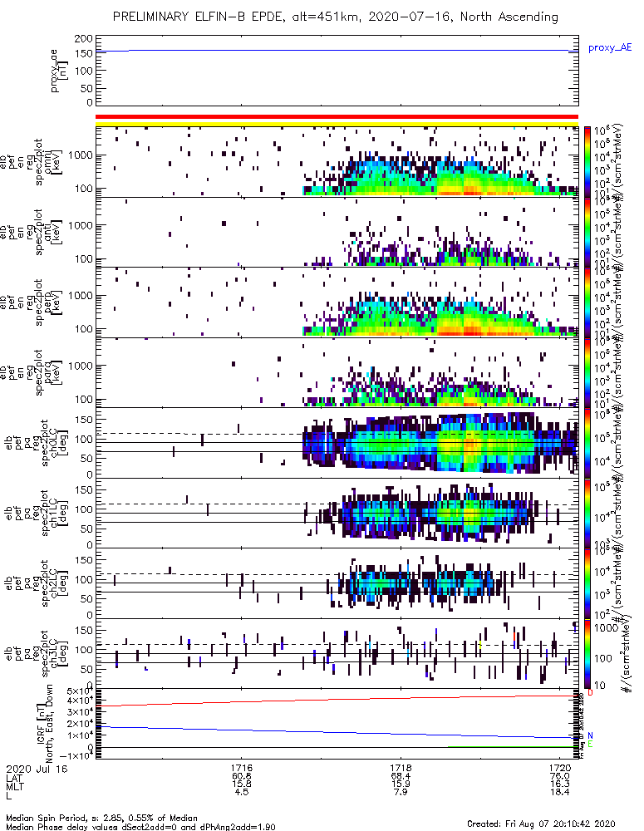Click the ch2LC pitch angle spectrogram panel
The width and height of the screenshot is (644, 831).
pos(337,583)
